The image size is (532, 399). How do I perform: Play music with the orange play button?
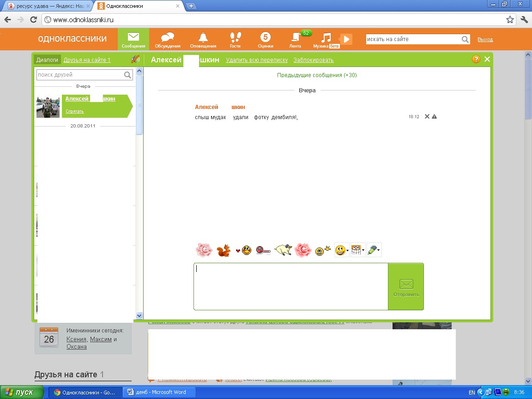point(346,39)
